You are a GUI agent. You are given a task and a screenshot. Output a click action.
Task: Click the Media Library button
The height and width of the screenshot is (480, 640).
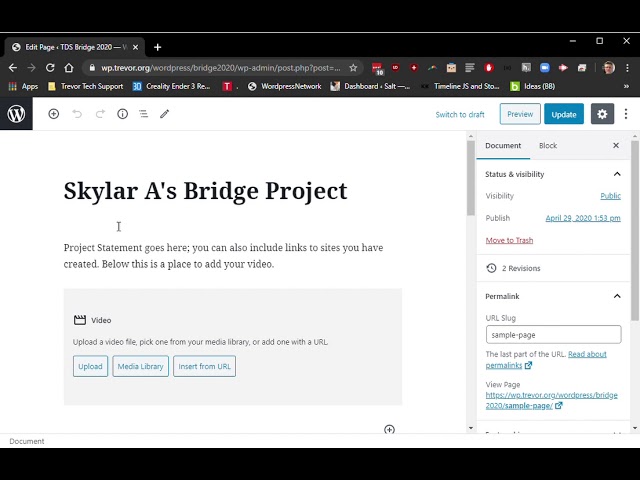point(140,366)
